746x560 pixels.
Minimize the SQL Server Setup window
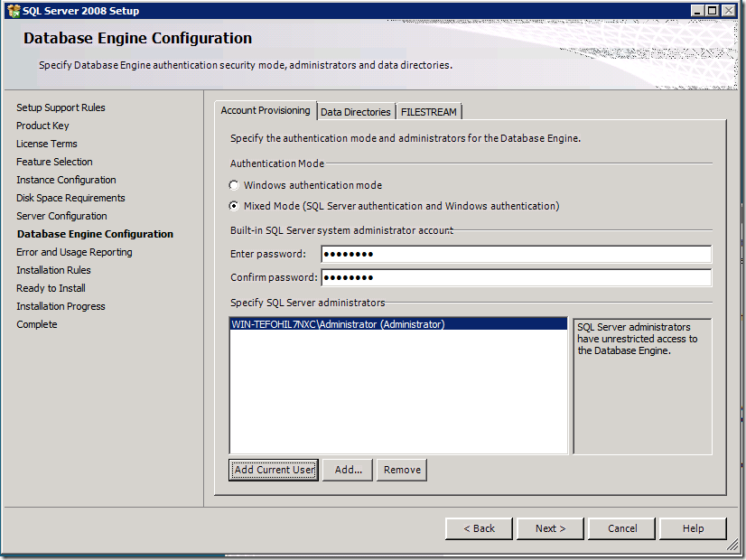(x=697, y=11)
